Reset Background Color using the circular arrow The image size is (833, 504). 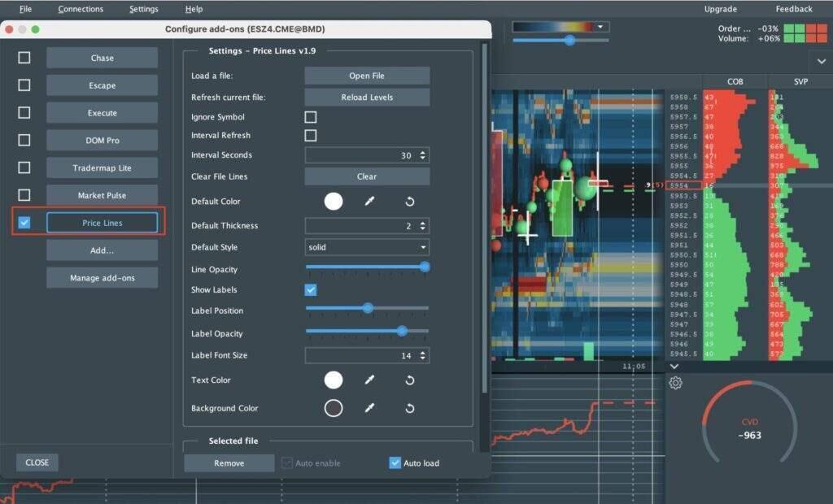(409, 408)
